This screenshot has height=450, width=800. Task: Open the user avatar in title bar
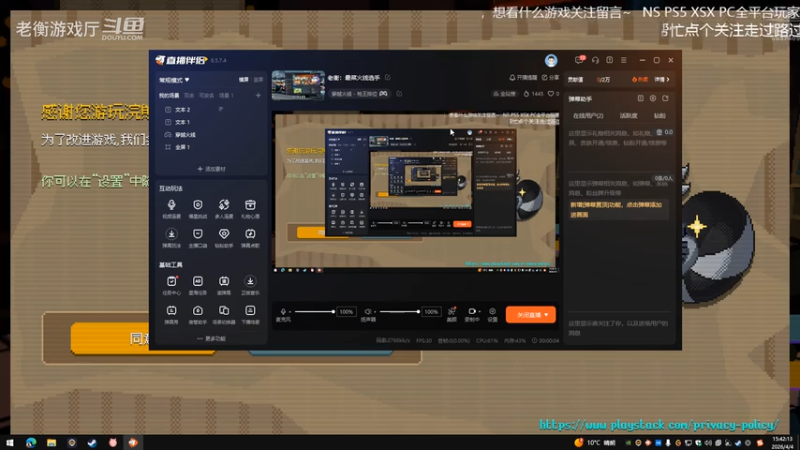[551, 60]
